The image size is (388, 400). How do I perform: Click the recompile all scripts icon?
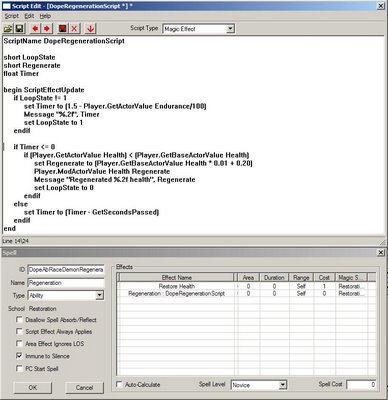(62, 29)
